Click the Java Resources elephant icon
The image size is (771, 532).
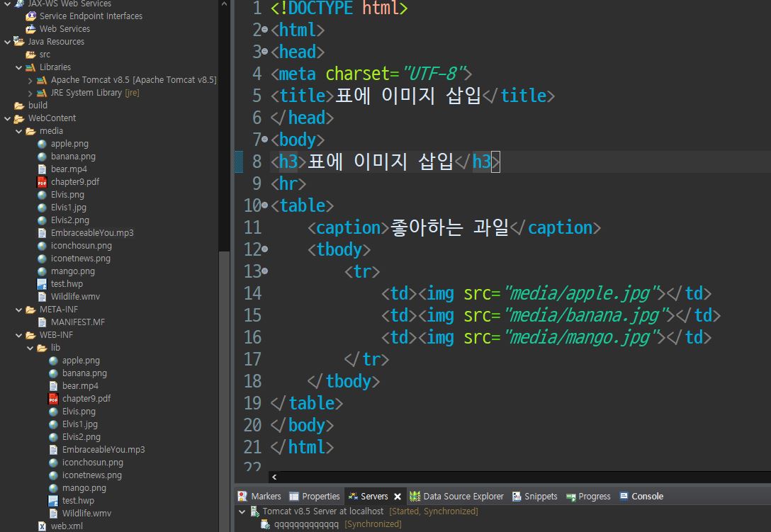point(19,41)
